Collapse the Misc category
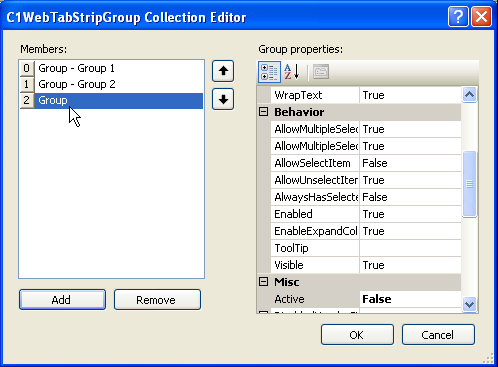Image resolution: width=498 pixels, height=367 pixels. coord(263,282)
